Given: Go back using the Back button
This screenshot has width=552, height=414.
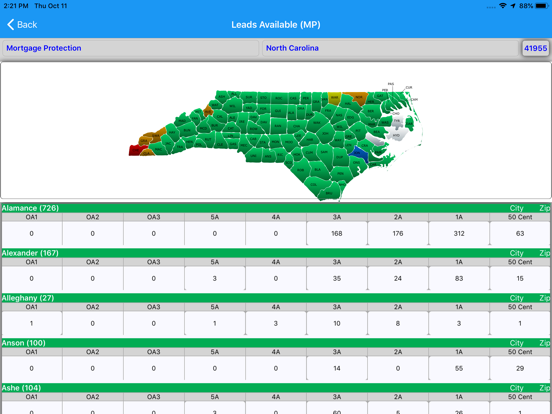Looking at the screenshot, I should pos(22,25).
